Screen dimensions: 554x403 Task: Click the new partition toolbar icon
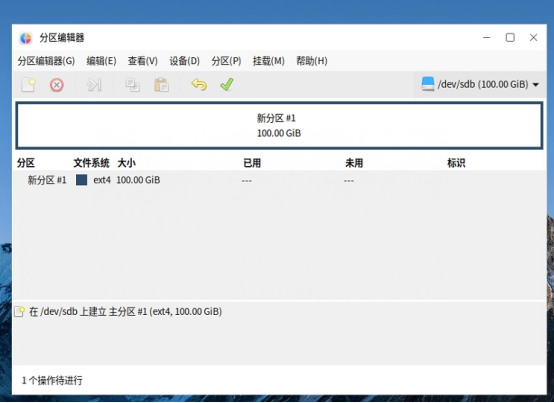pos(28,85)
